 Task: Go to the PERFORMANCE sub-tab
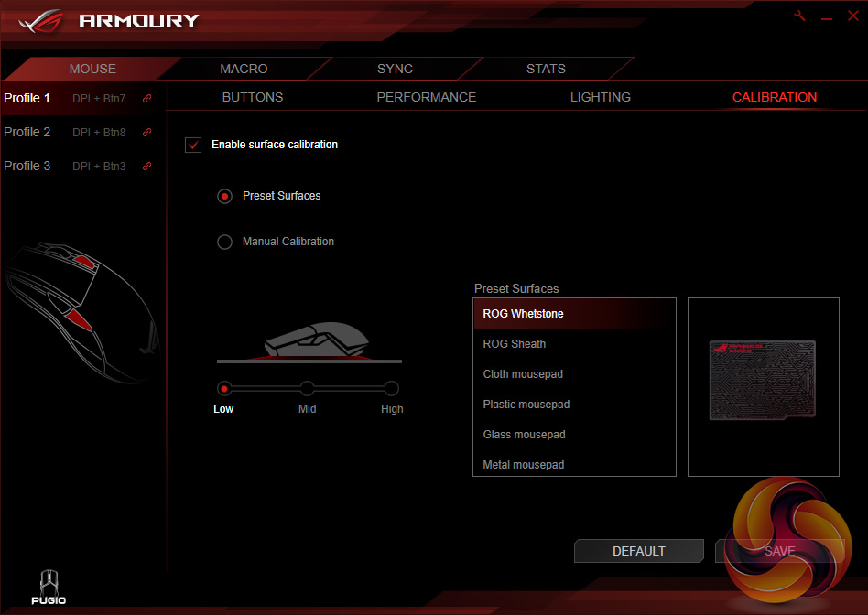(427, 97)
